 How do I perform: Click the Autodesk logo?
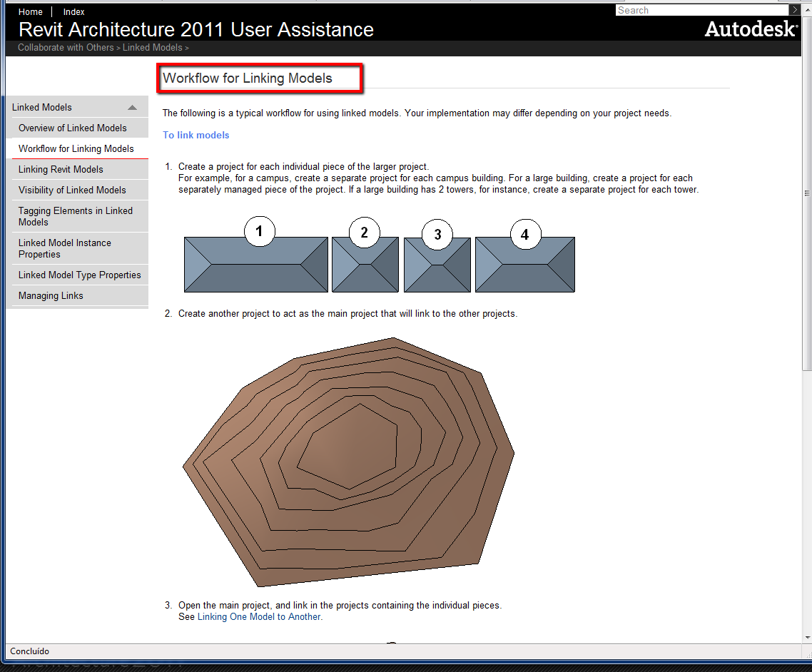tap(751, 29)
